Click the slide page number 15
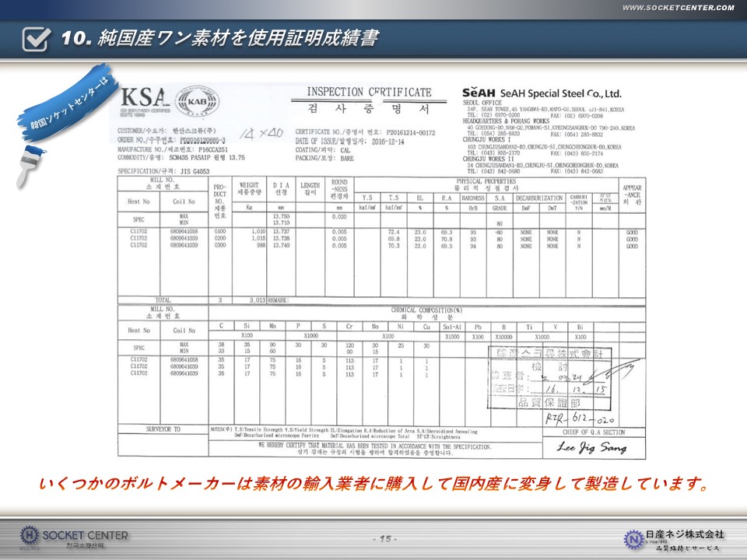Screen dimensions: 747x560 385,539
